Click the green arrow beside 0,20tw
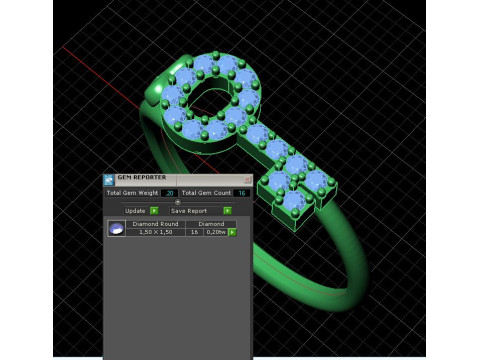This screenshot has height=360, width=480. [x=232, y=232]
